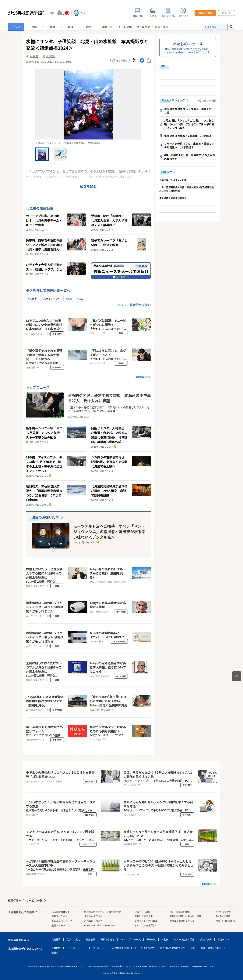Select the オピニオン tab
The height and width of the screenshot is (980, 243).
tap(143, 27)
